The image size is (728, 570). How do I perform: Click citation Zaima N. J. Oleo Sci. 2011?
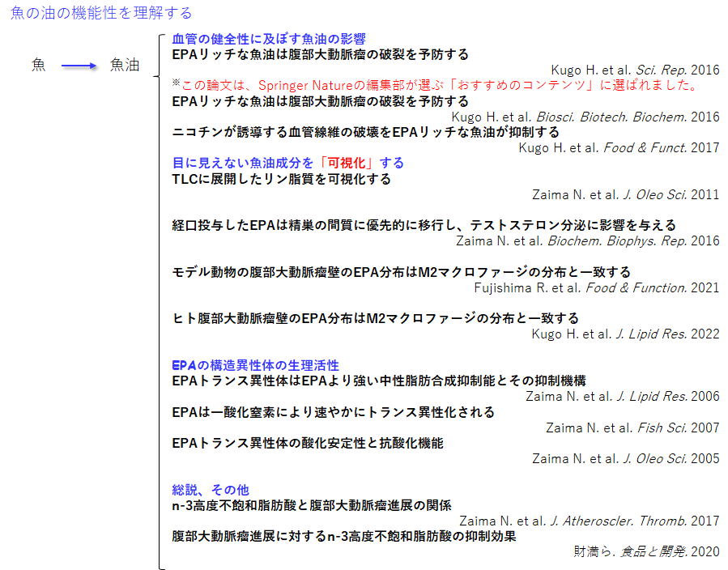click(x=626, y=195)
